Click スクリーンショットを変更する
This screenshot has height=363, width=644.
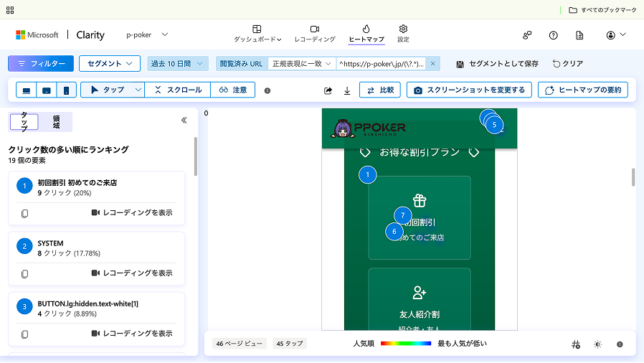point(469,90)
